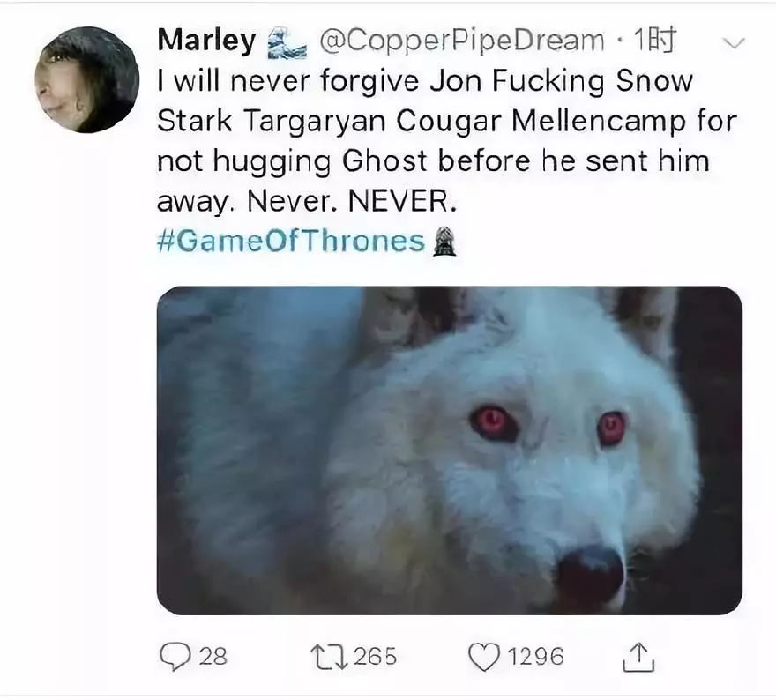Click the display name Marley
This screenshot has width=776, height=700.
(205, 41)
